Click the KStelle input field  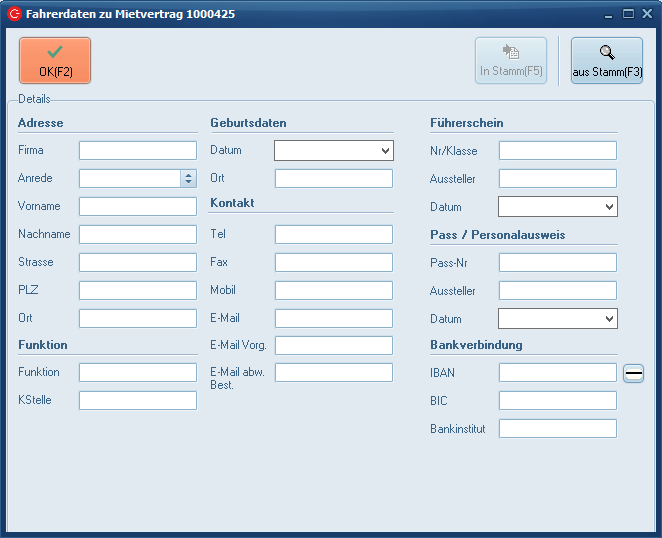click(x=138, y=400)
